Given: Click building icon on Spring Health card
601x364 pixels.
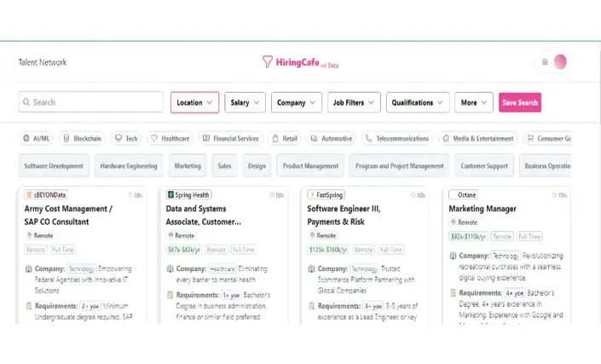Looking at the screenshot, I should (170, 269).
